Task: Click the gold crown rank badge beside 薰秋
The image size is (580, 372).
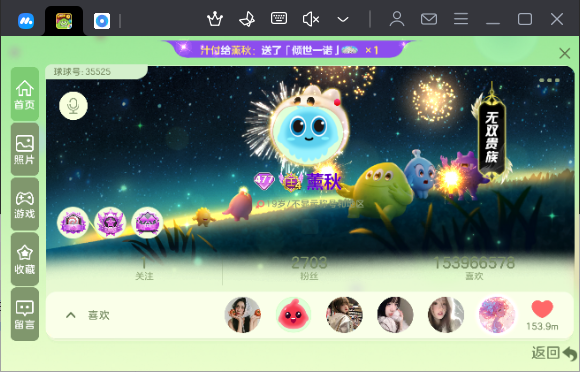Action: 291,181
